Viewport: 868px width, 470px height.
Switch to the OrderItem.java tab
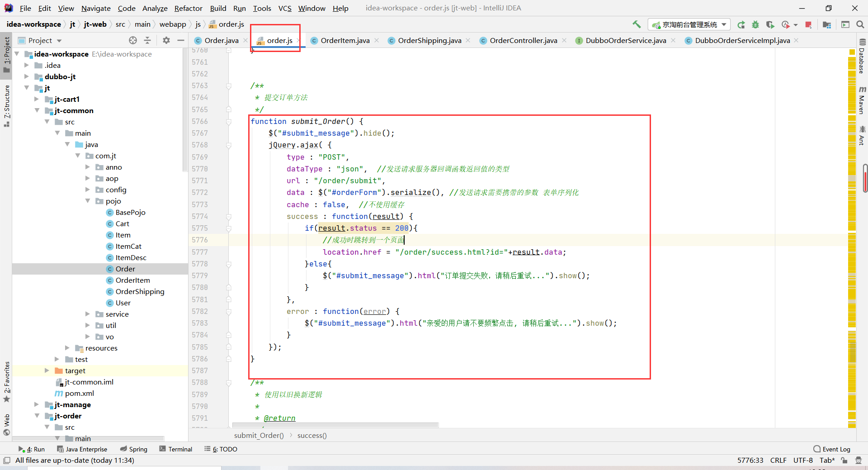[345, 40]
